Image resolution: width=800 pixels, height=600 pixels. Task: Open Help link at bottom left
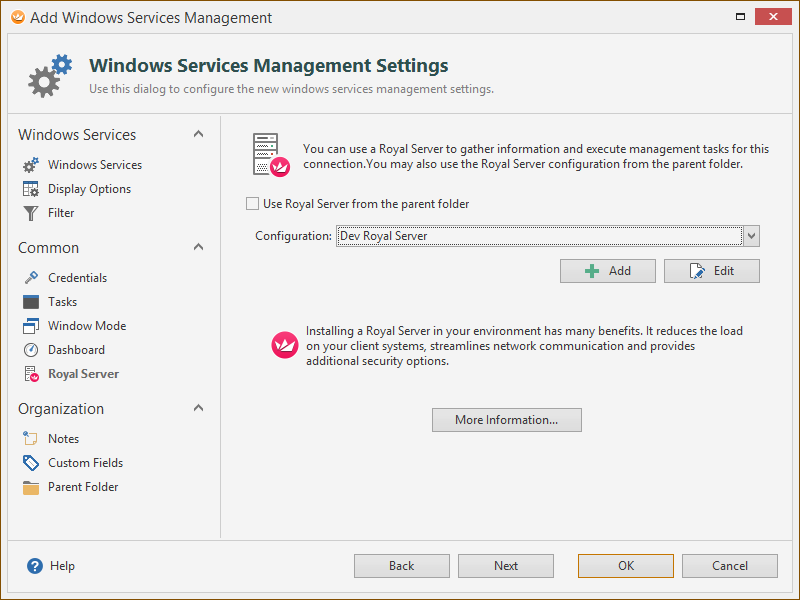click(x=51, y=566)
